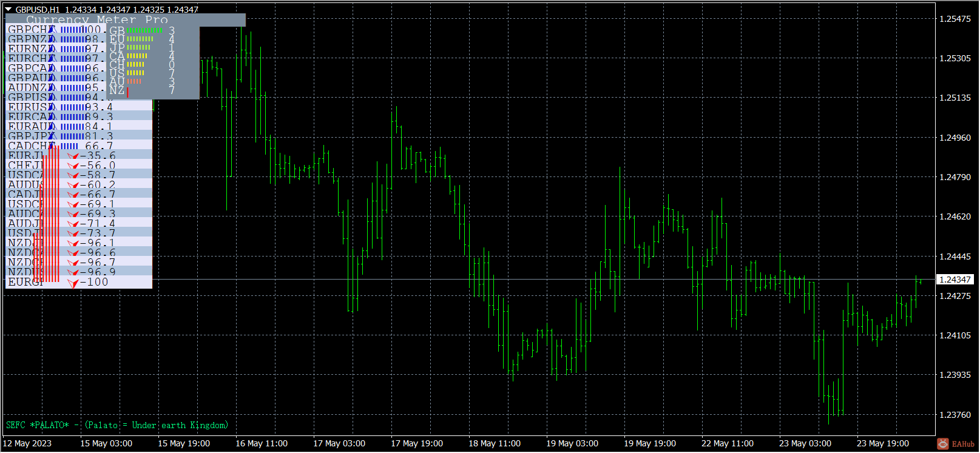
Task: Click the red arrow beside USDCAD -58.7
Action: [73, 176]
